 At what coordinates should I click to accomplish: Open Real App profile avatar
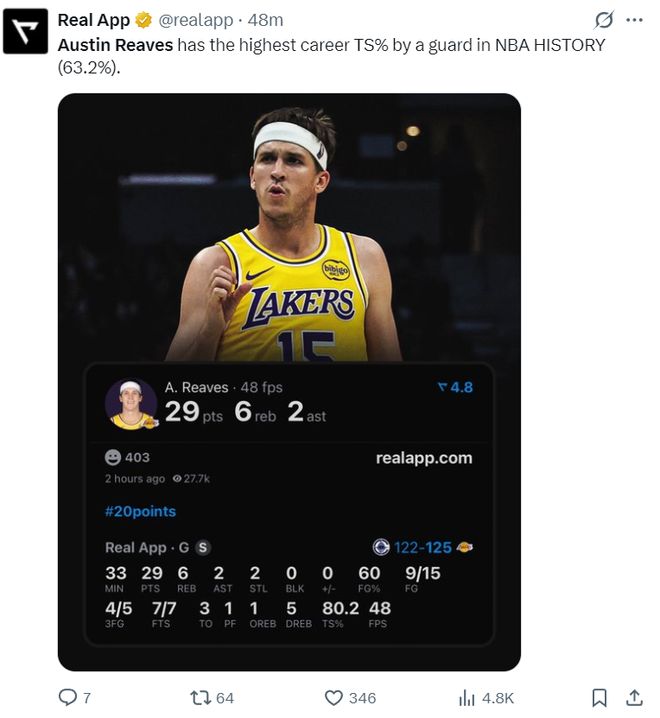25,31
